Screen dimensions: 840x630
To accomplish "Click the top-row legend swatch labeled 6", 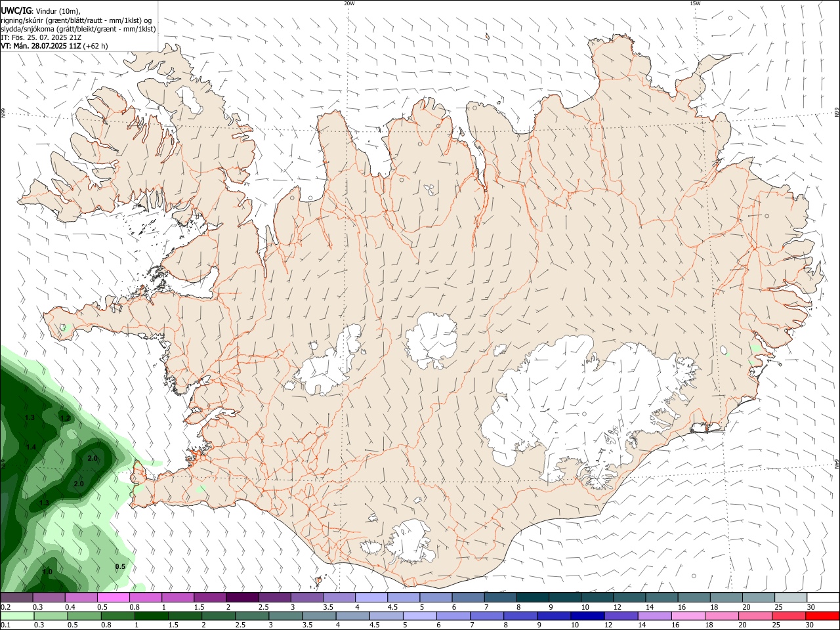I will coord(467,598).
